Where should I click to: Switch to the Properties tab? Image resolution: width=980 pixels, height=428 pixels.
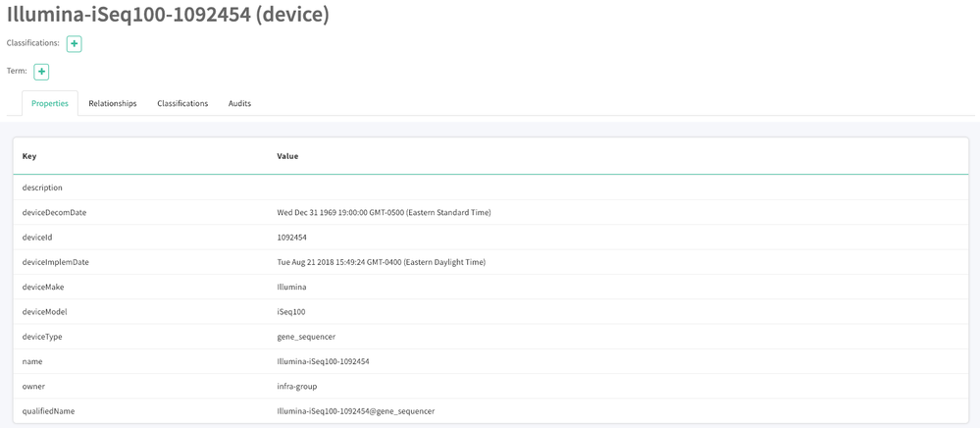50,103
